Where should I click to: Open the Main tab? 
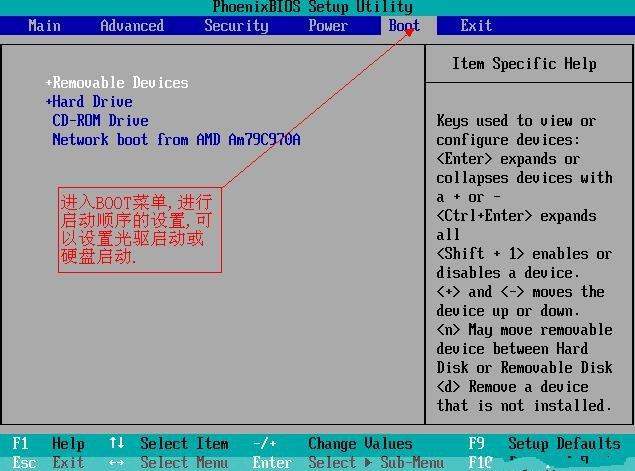click(44, 26)
